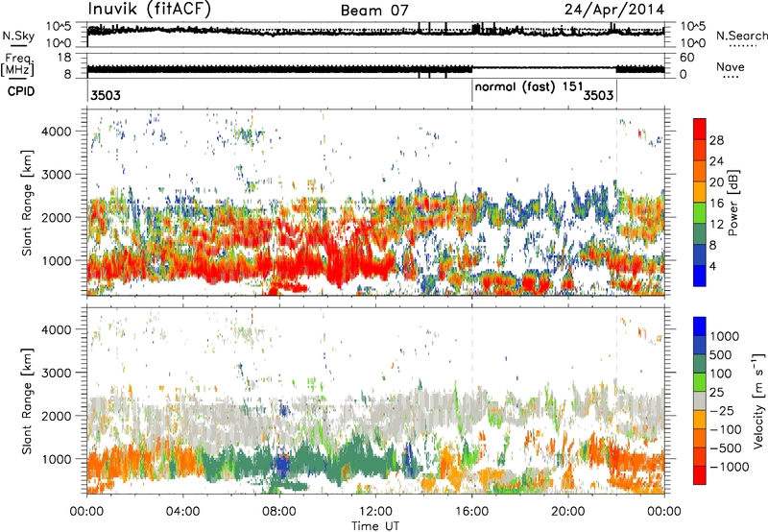Viewport: 768px width, 532px height.
Task: Click the '4' power colorbar tick
Action: pos(712,267)
